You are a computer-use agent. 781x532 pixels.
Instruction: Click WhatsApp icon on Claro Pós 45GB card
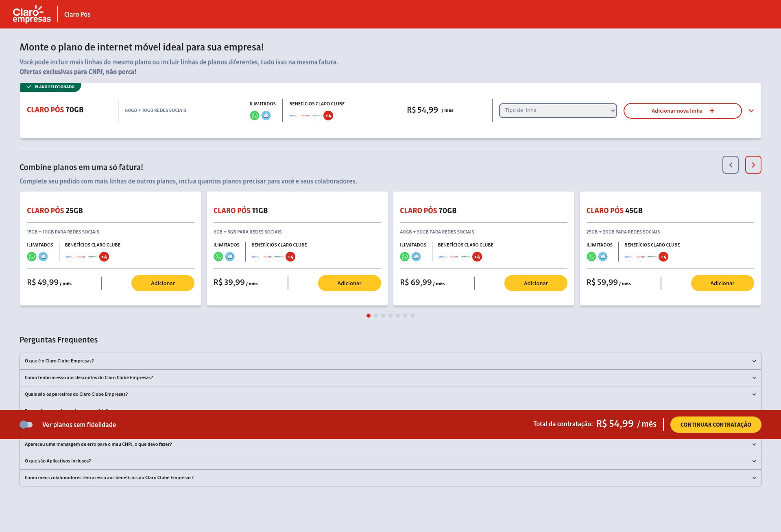[591, 257]
